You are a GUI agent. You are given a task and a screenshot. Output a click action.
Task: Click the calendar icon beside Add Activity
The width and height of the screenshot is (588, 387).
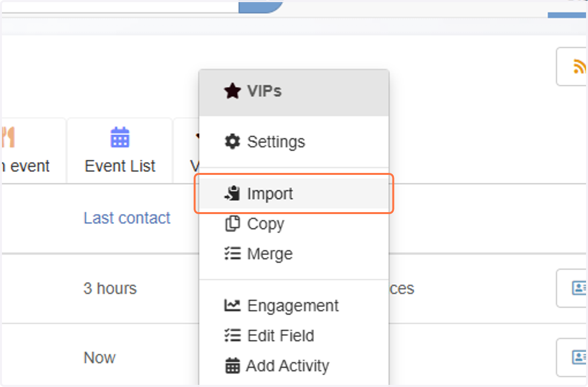point(232,366)
